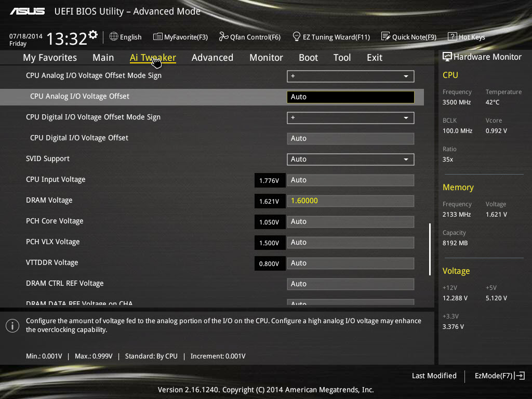
Task: Select the CPU Analog I/O Voltage Offset row label
Action: [79, 96]
